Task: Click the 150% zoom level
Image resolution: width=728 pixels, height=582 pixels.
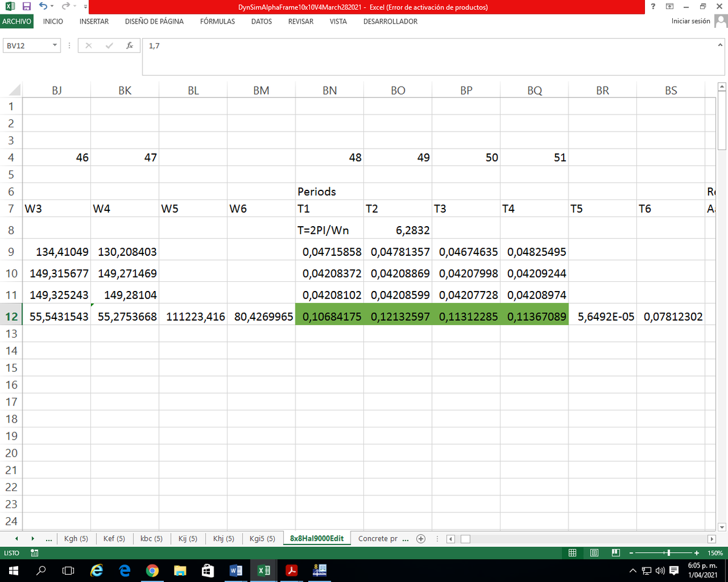Action: [x=715, y=553]
